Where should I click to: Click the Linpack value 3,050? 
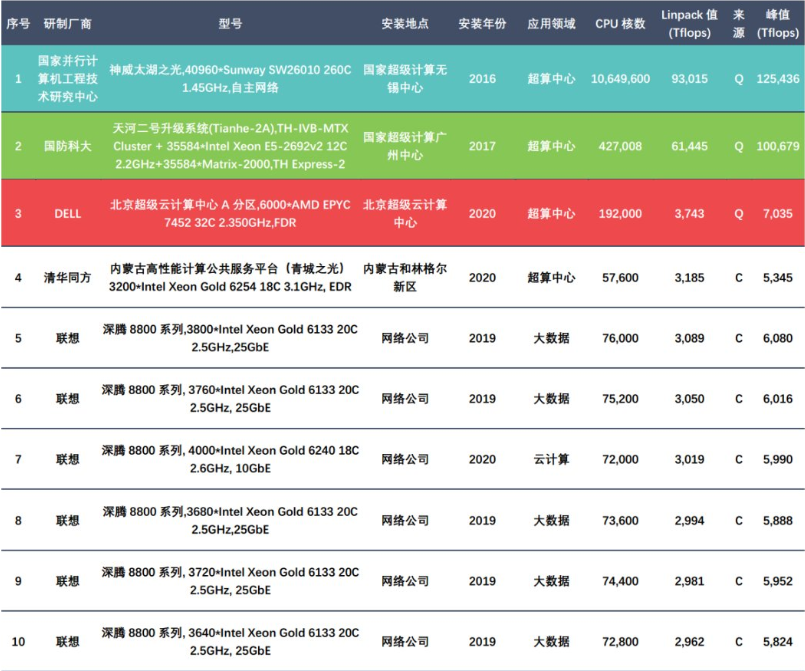tap(689, 399)
